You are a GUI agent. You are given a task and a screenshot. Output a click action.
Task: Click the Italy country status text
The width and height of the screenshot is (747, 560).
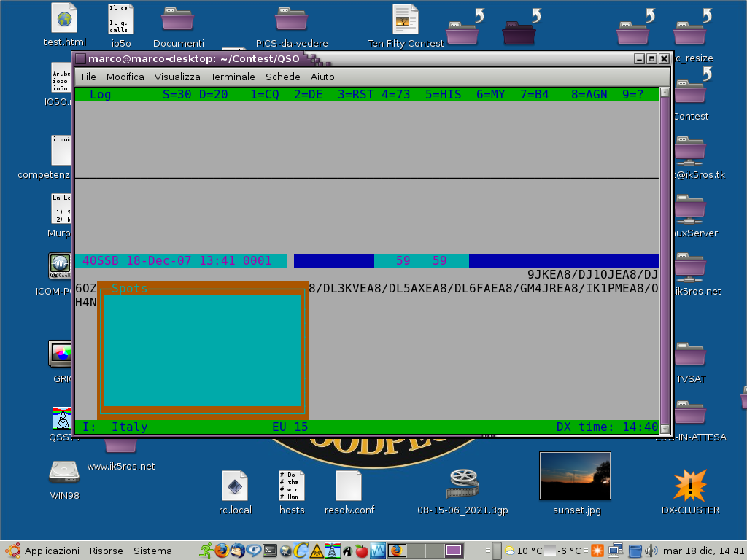[x=129, y=427]
